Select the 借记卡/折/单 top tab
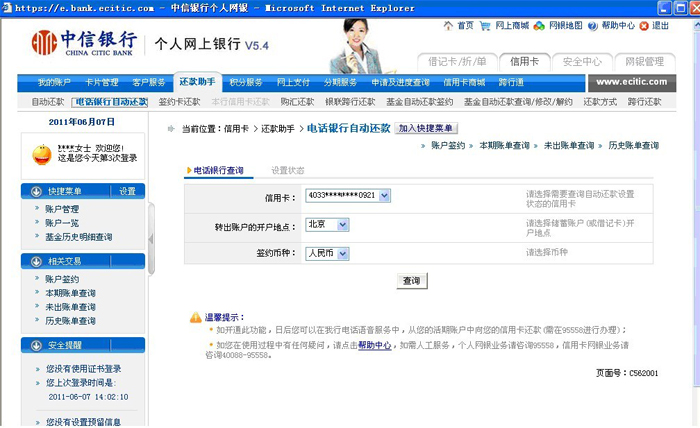700x428 pixels. [455, 62]
